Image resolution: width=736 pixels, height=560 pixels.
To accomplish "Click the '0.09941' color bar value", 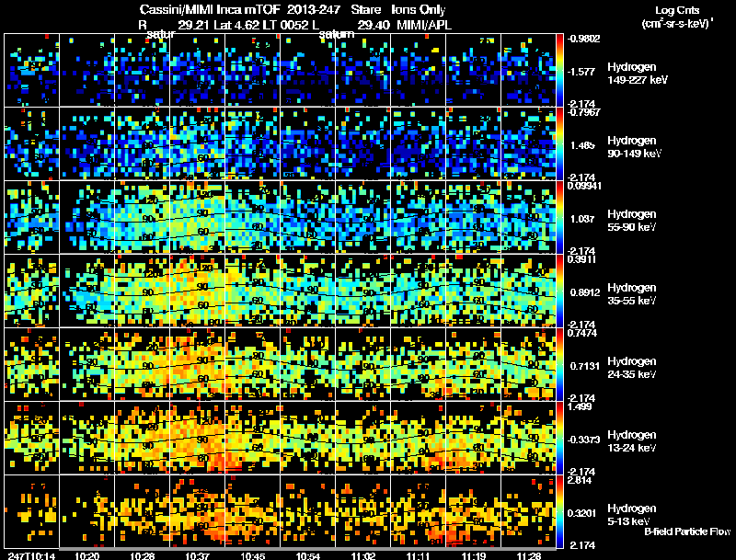I will click(x=584, y=186).
